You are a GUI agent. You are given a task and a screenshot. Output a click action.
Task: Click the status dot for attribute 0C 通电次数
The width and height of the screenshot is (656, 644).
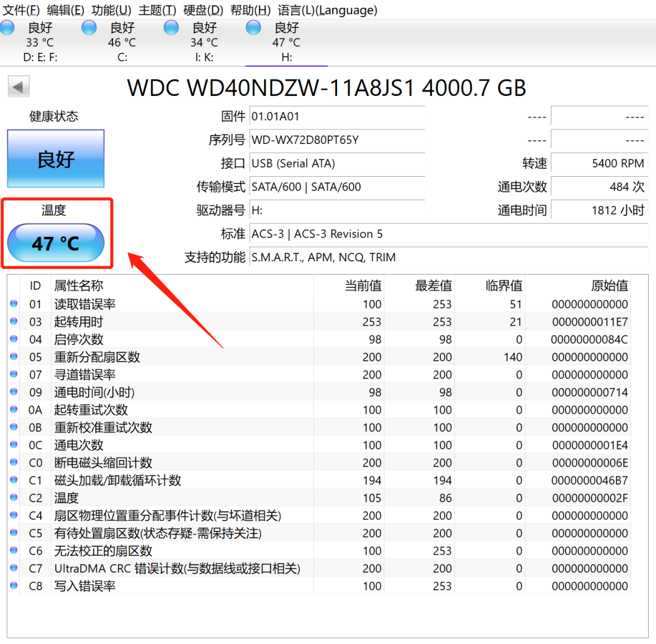pos(14,444)
